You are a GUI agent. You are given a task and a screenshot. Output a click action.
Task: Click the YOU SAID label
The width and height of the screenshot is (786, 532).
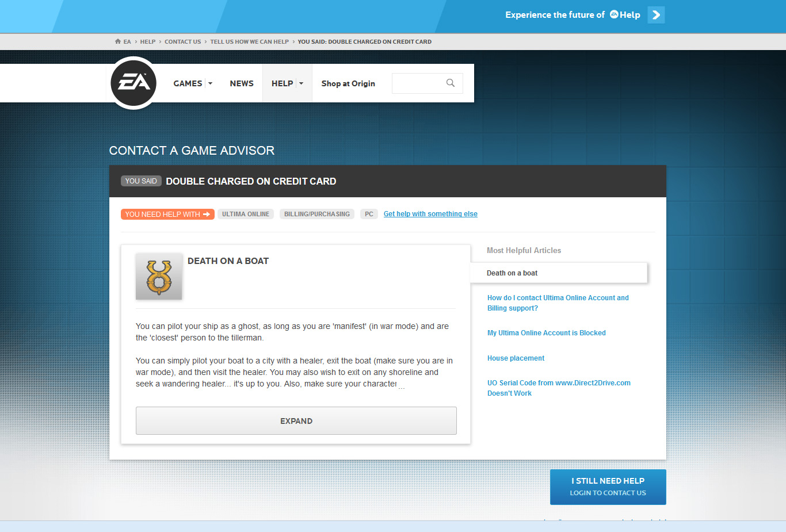pyautogui.click(x=141, y=181)
